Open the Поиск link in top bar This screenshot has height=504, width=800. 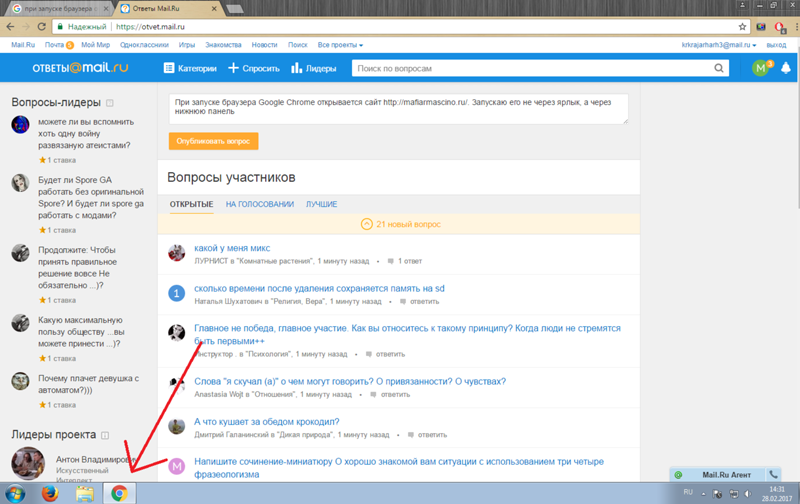297,45
